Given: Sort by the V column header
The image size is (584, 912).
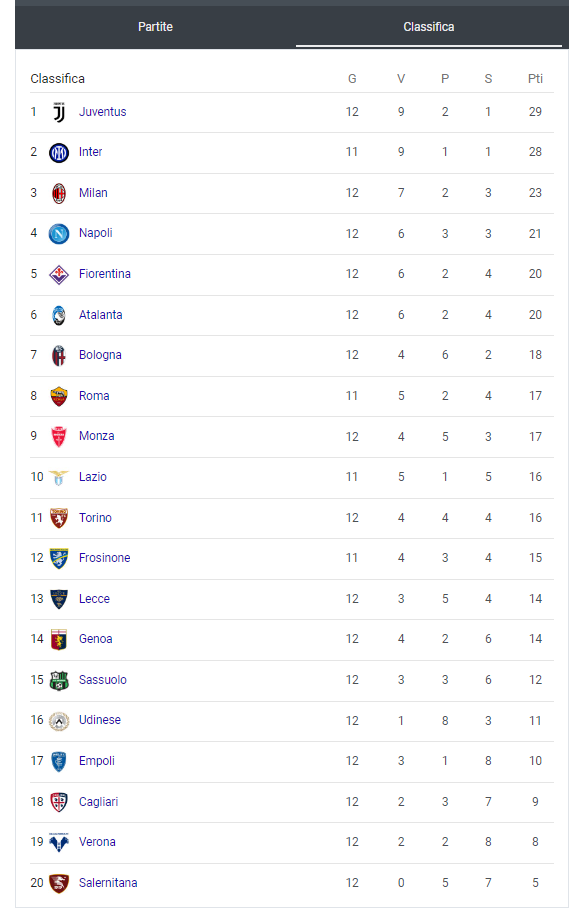Looking at the screenshot, I should [x=400, y=78].
